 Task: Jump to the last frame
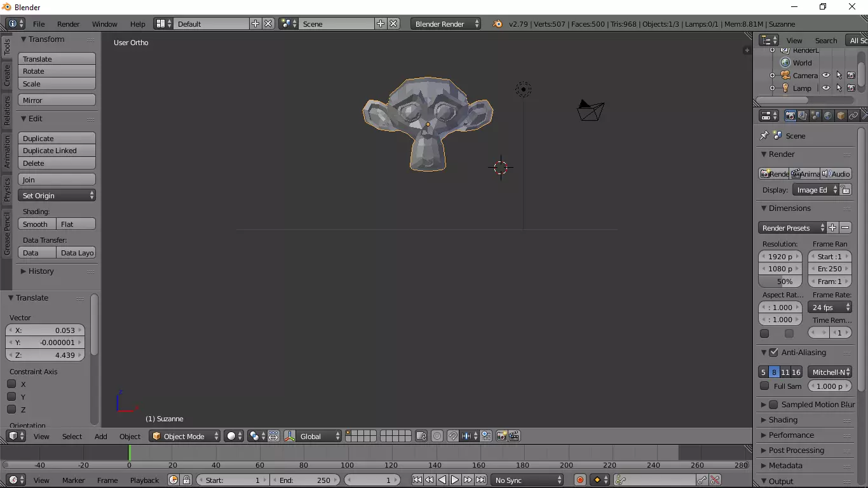click(x=481, y=480)
